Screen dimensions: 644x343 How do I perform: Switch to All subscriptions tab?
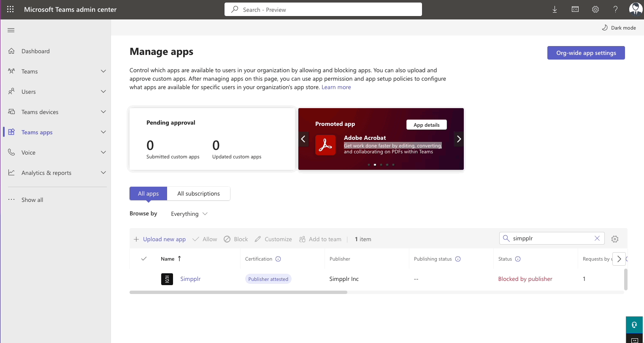pyautogui.click(x=198, y=193)
